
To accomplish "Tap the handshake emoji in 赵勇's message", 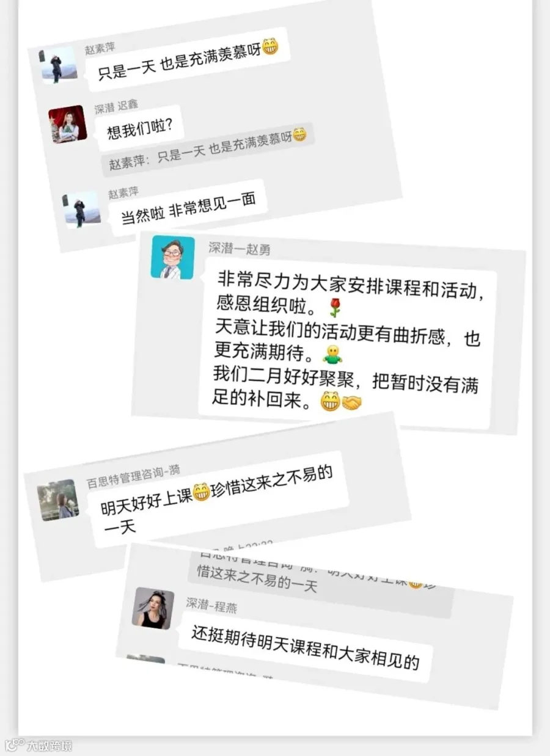I will click(x=351, y=404).
